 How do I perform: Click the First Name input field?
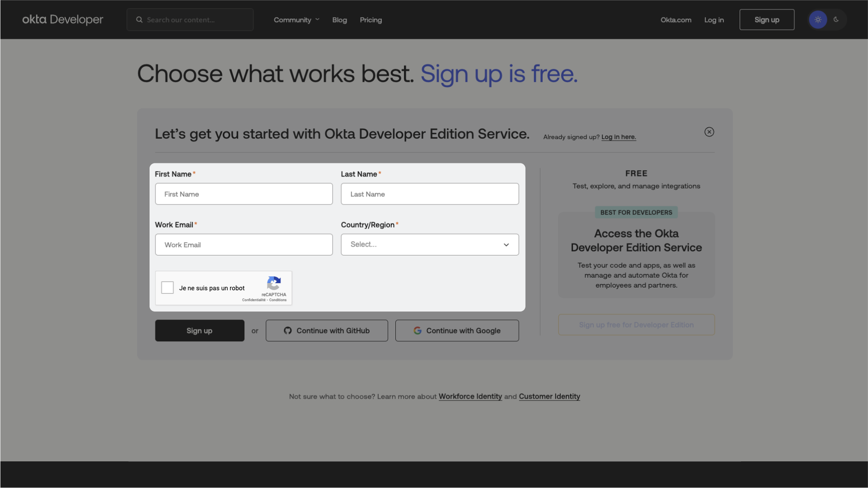click(x=243, y=194)
